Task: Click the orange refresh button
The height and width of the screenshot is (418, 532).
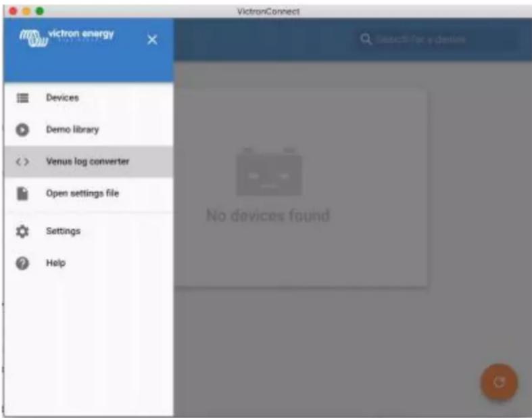Action: (499, 382)
